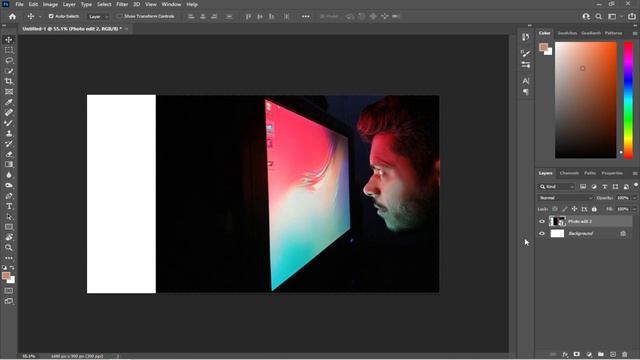The image size is (640, 360).
Task: Select the Path Selection tool
Action: click(x=9, y=217)
